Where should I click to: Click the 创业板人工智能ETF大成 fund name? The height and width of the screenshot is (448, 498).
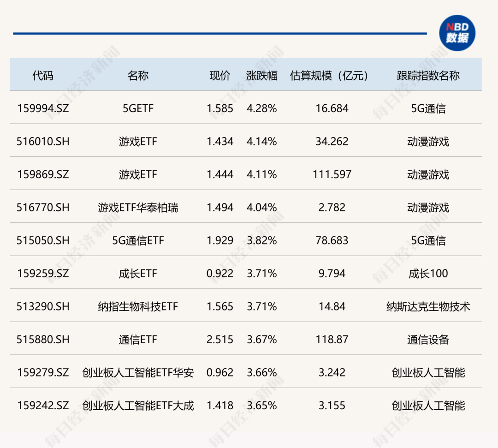click(x=138, y=406)
